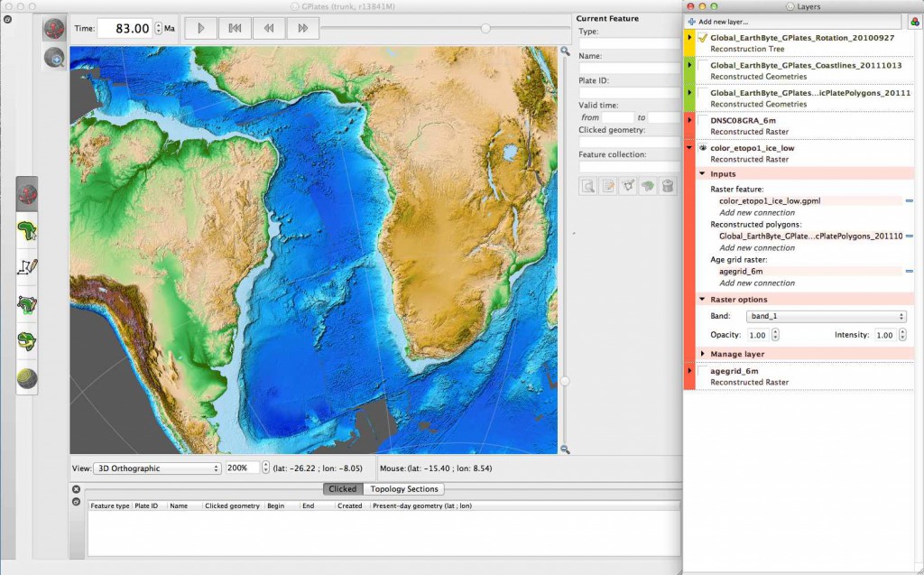Click the Time input field showing 83.00

point(126,28)
